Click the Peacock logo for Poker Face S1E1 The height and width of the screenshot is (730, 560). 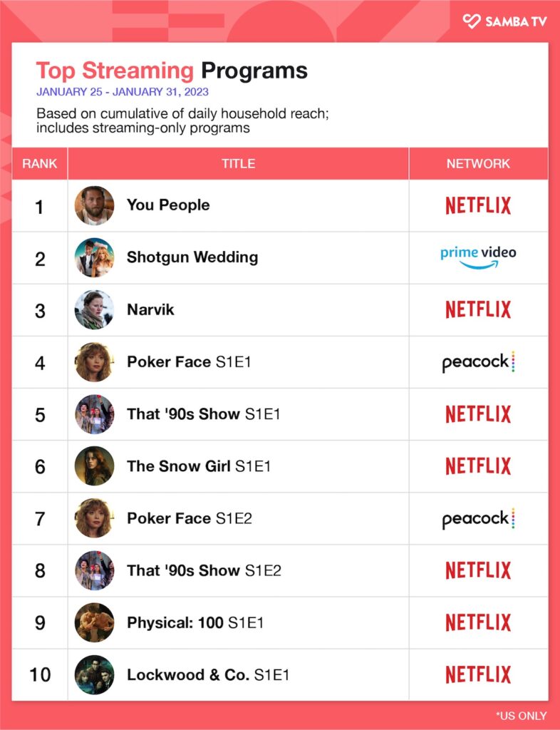478,362
